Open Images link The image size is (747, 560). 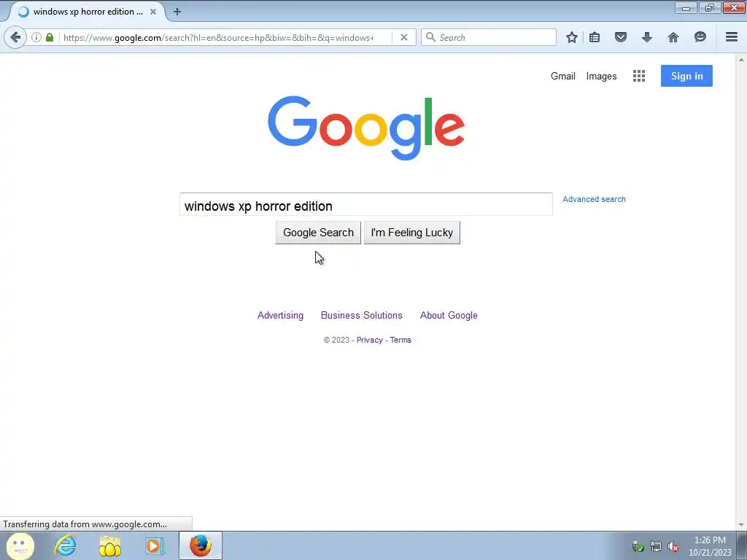click(601, 76)
